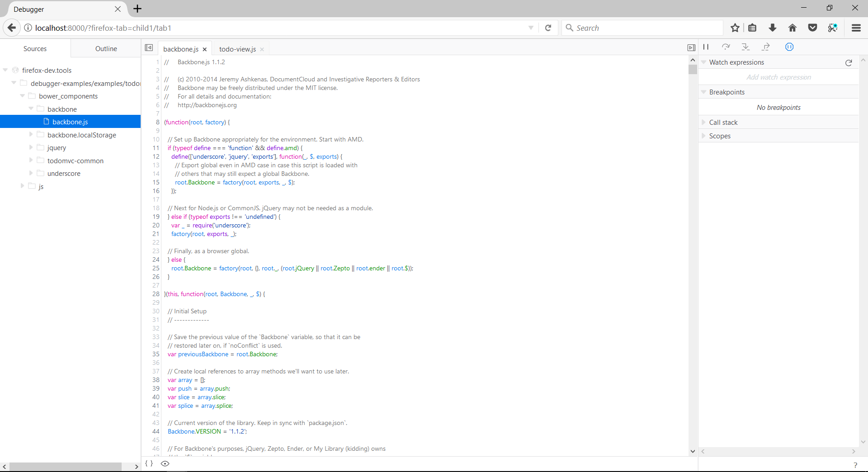This screenshot has height=472, width=868.
Task: Open the bookmarks list icon
Action: 752,28
